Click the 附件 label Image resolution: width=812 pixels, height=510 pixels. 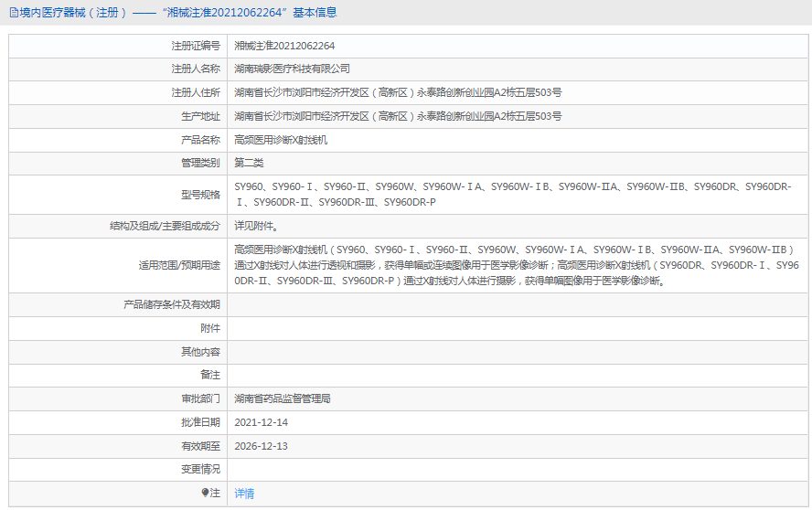tap(210, 328)
